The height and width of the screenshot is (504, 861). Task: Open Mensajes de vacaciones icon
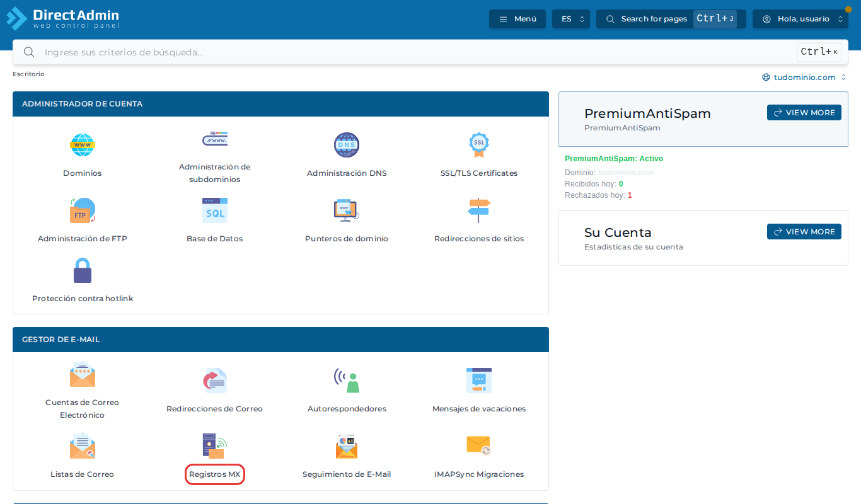tap(479, 381)
